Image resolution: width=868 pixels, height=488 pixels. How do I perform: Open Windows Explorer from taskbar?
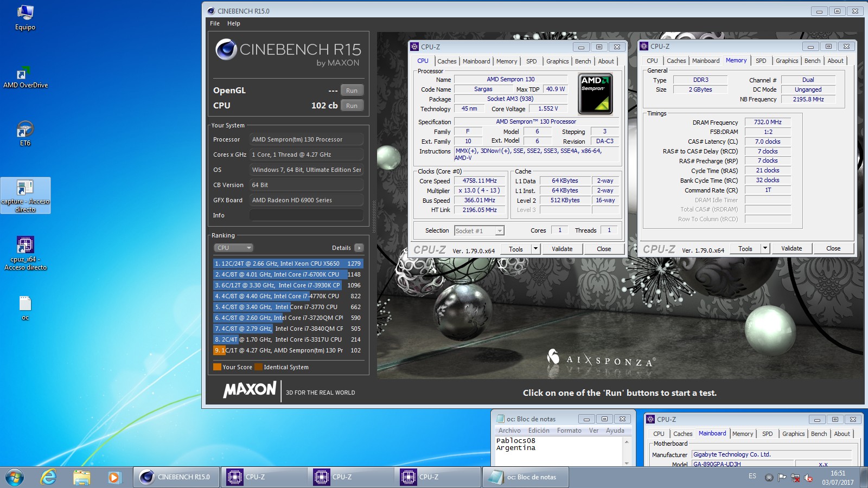point(81,477)
